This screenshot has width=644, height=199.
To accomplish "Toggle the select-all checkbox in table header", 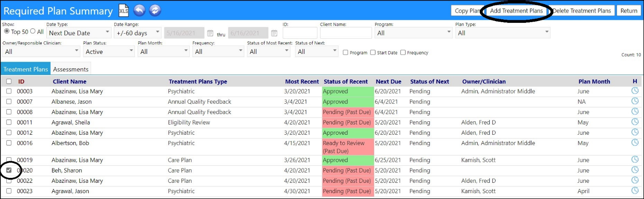I will pos(9,82).
